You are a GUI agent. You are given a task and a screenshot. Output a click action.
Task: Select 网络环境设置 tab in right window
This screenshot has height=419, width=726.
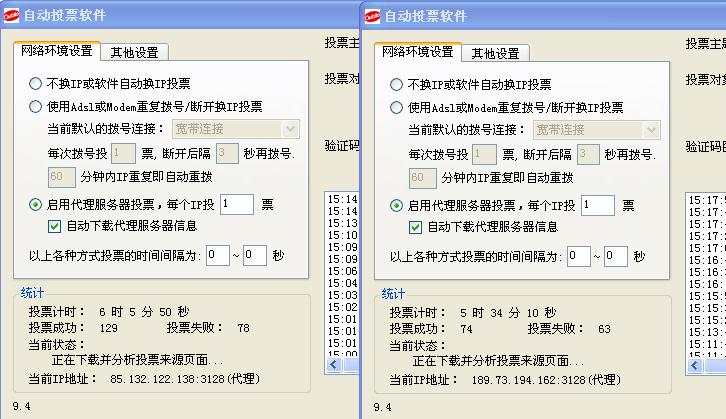[417, 51]
